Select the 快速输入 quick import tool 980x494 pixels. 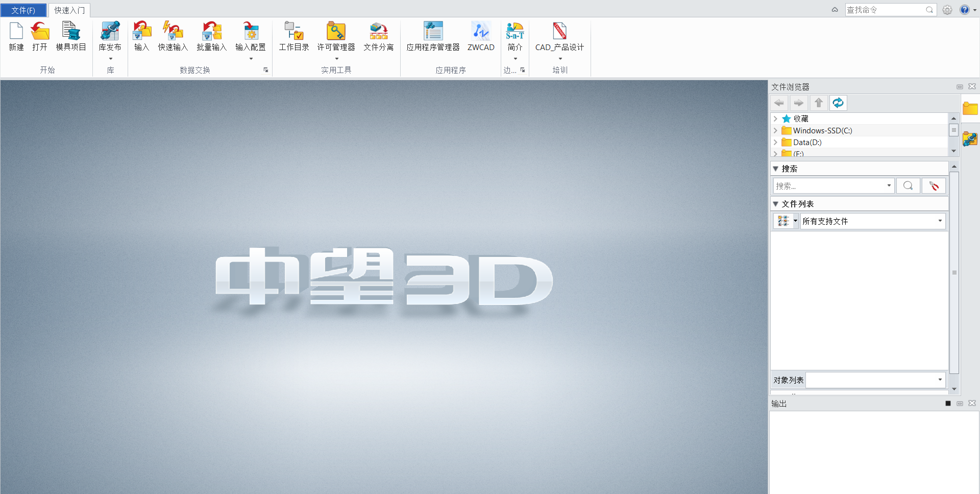pyautogui.click(x=173, y=31)
